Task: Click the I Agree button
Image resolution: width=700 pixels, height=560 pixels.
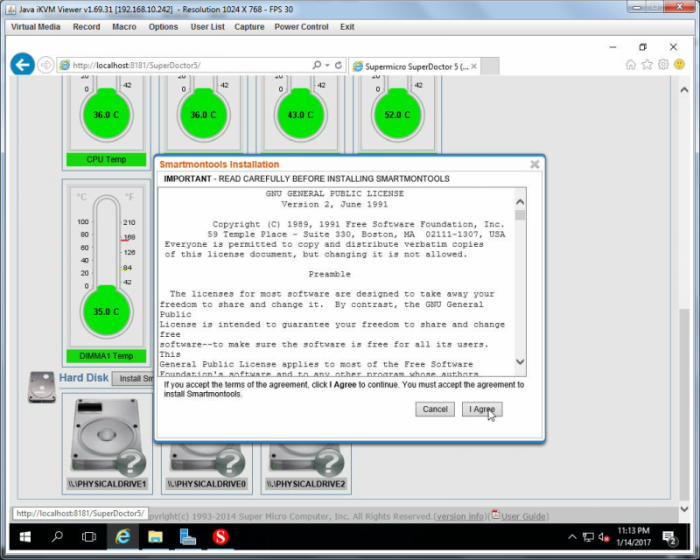Action: pyautogui.click(x=482, y=409)
